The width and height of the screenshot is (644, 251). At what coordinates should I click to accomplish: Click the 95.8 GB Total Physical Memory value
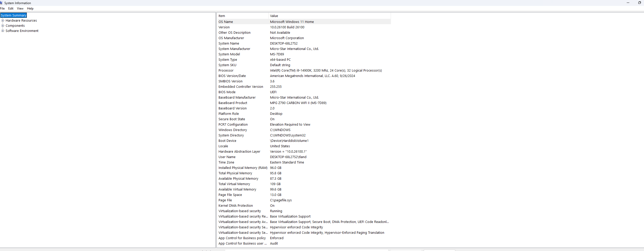276,173
